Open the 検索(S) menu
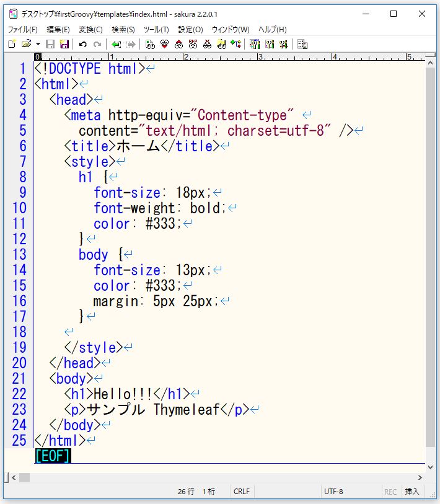 [x=123, y=30]
